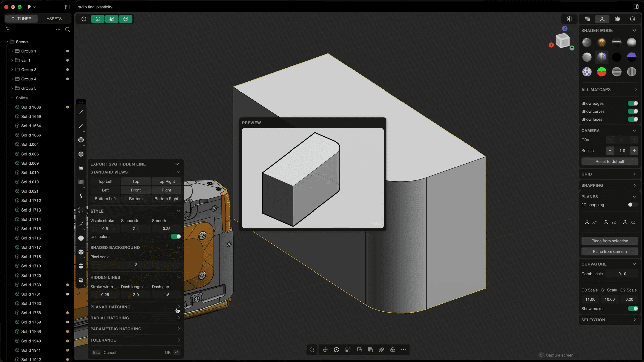This screenshot has width=644, height=362.
Task: Select the Line tool in the left toolbar
Action: click(x=81, y=112)
